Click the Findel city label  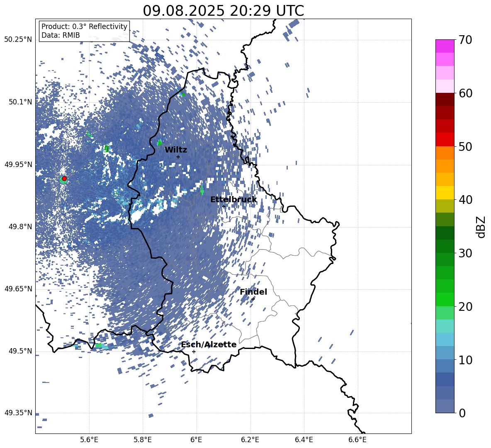[x=253, y=292]
